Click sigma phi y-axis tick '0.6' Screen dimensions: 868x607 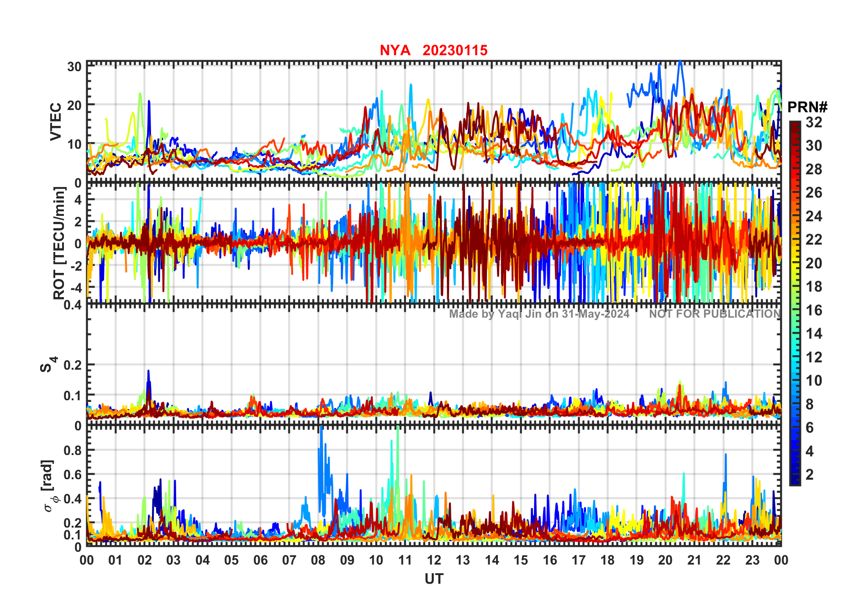(73, 475)
